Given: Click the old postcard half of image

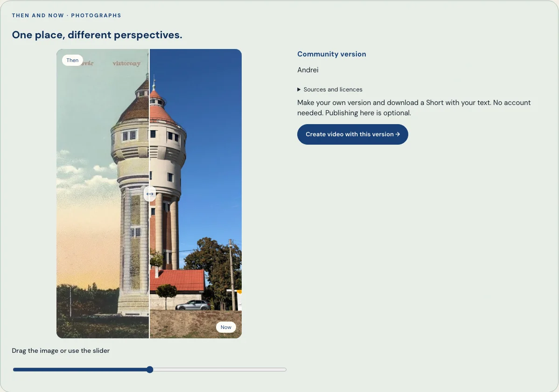Looking at the screenshot, I should click(103, 194).
